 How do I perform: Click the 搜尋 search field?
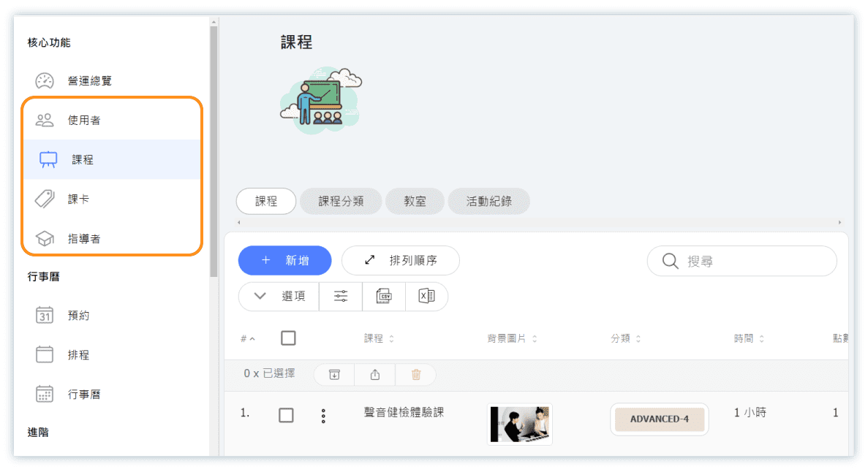(741, 261)
